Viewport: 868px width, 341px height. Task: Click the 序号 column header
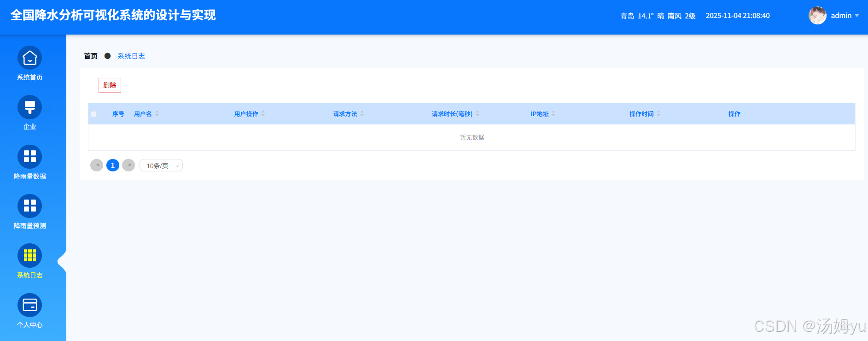coord(118,114)
